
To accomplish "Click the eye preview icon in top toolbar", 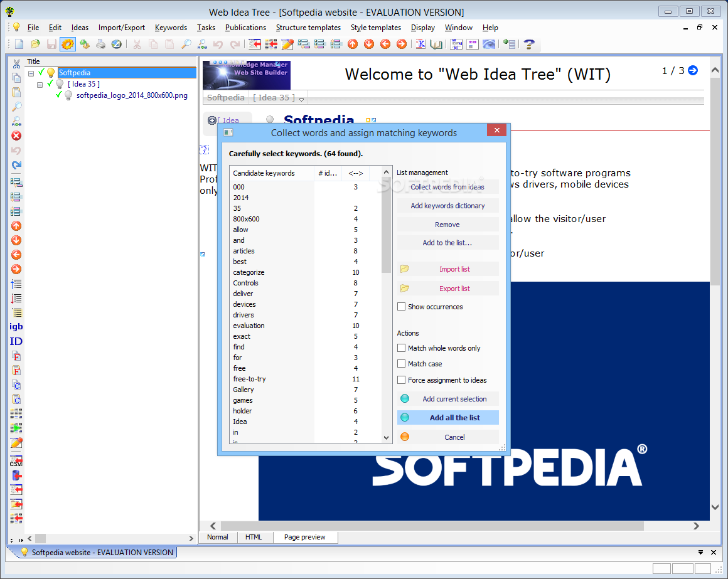I will (x=489, y=44).
